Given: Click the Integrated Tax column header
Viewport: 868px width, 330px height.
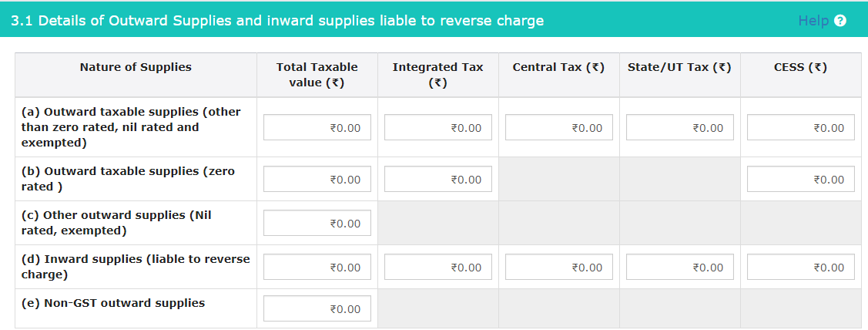Looking at the screenshot, I should (x=438, y=75).
